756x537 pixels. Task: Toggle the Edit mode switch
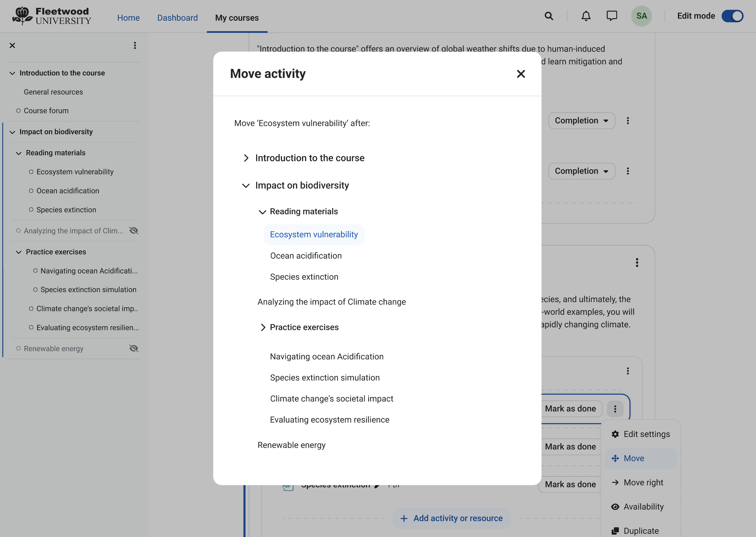pos(732,16)
